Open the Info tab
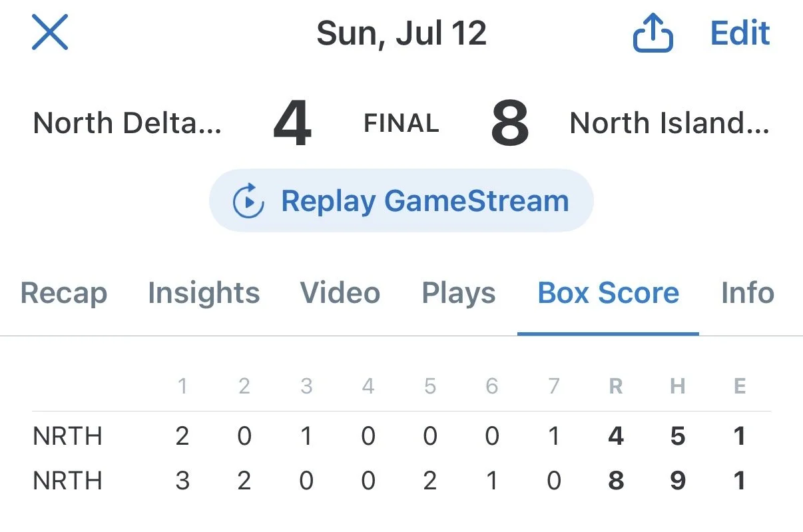 (x=748, y=293)
